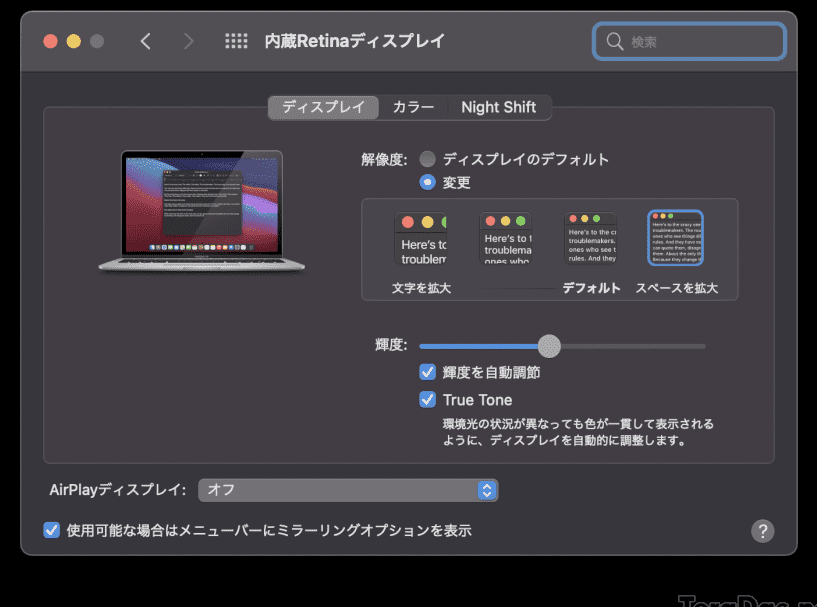817x607 pixels.
Task: Click the back navigation arrow
Action: pyautogui.click(x=146, y=41)
